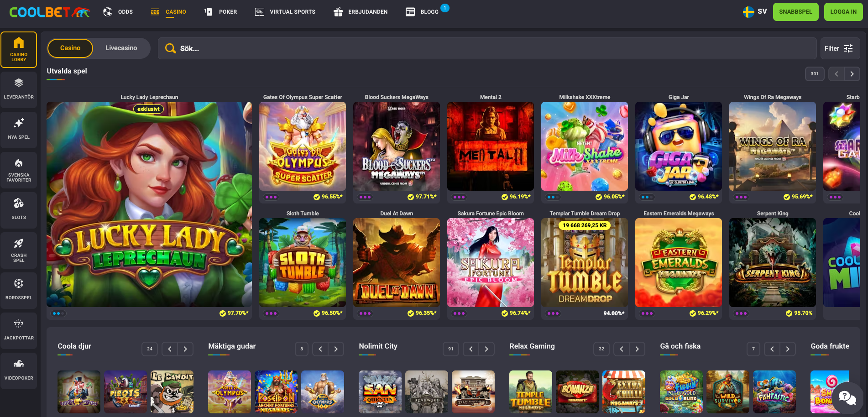Open Crash Spel sidebar category
The height and width of the screenshot is (417, 868).
[x=19, y=250]
